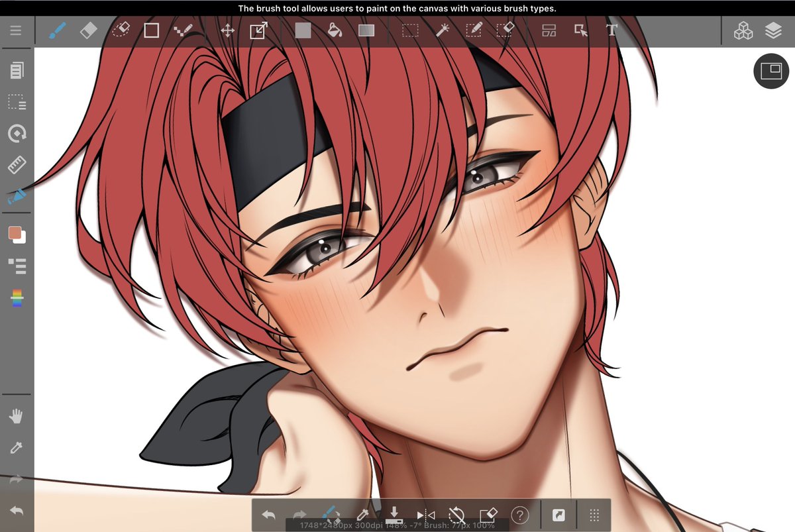Select the Gradient tool
This screenshot has height=532, width=795.
coord(366,30)
